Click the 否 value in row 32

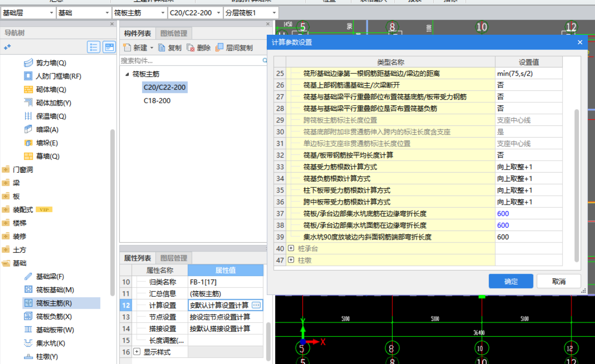[529, 155]
